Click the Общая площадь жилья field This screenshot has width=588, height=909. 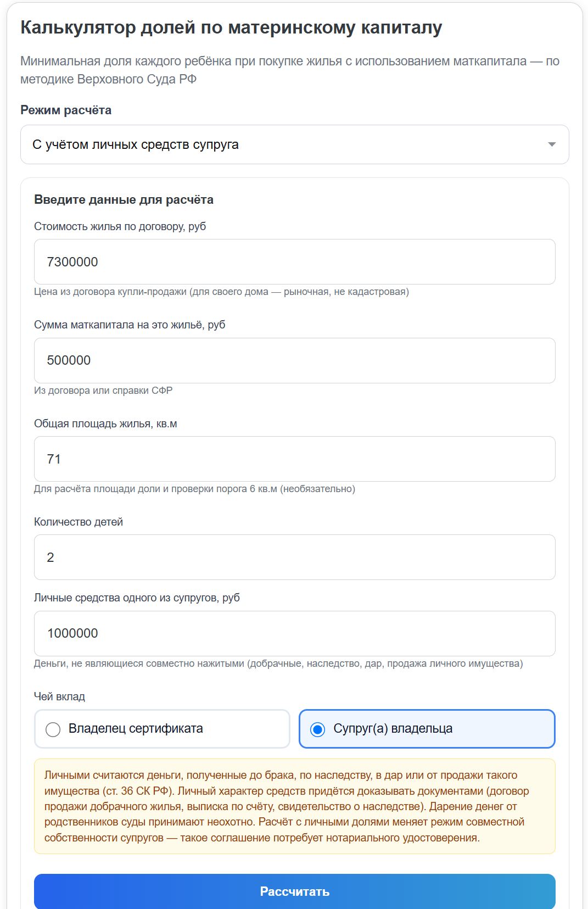pos(294,459)
